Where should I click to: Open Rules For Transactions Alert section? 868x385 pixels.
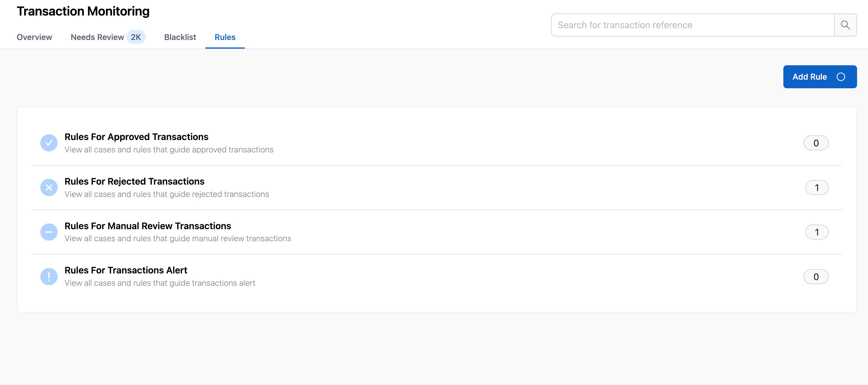(126, 270)
